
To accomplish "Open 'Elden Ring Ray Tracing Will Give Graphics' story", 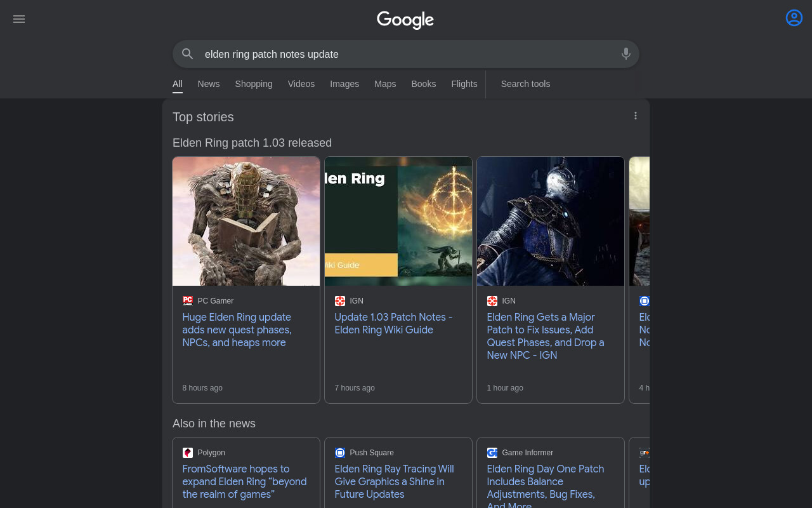I will point(395,482).
